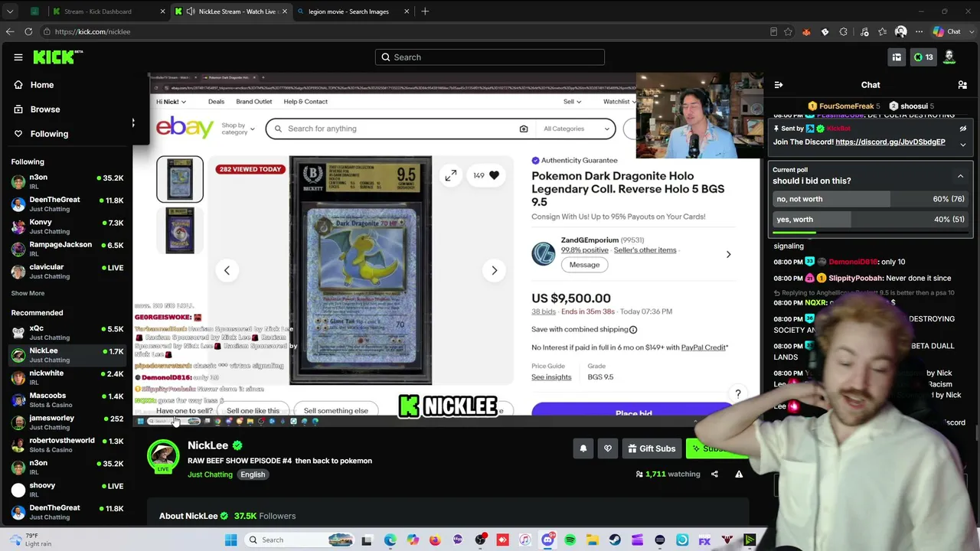The width and height of the screenshot is (980, 551).
Task: Open the Discord invite link in chat
Action: tap(890, 142)
